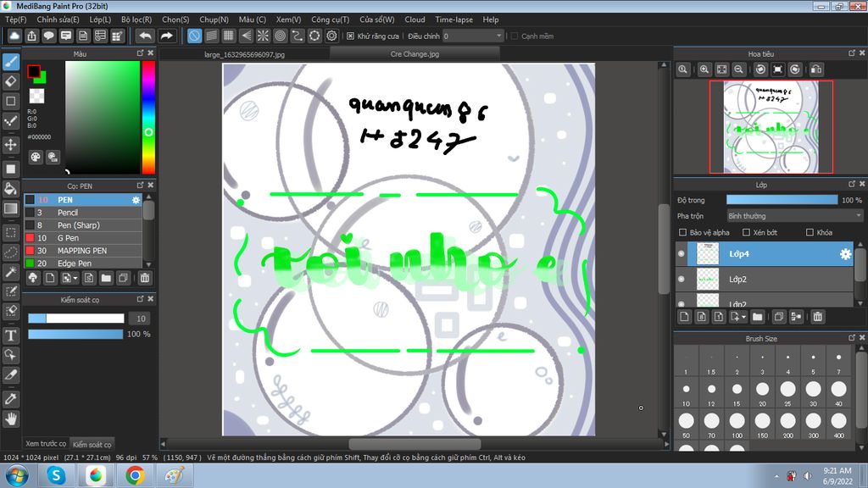Image resolution: width=868 pixels, height=488 pixels.
Task: Open the Time-lapse menu
Action: point(454,19)
